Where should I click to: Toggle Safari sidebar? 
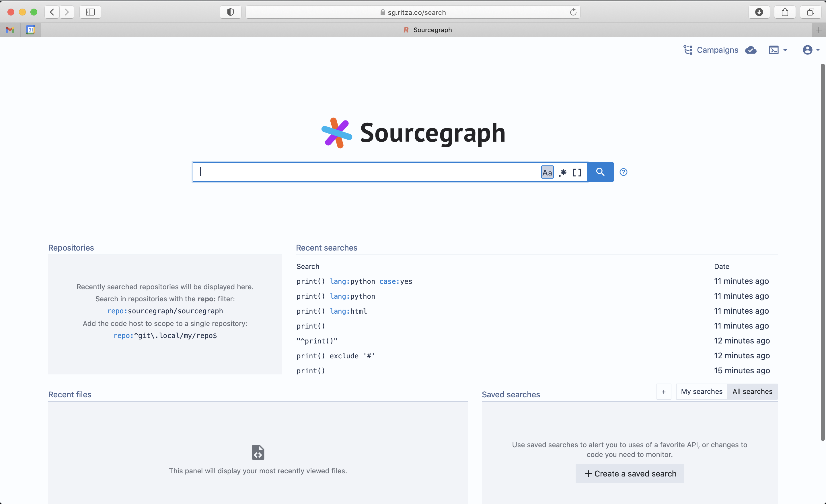[x=90, y=12]
